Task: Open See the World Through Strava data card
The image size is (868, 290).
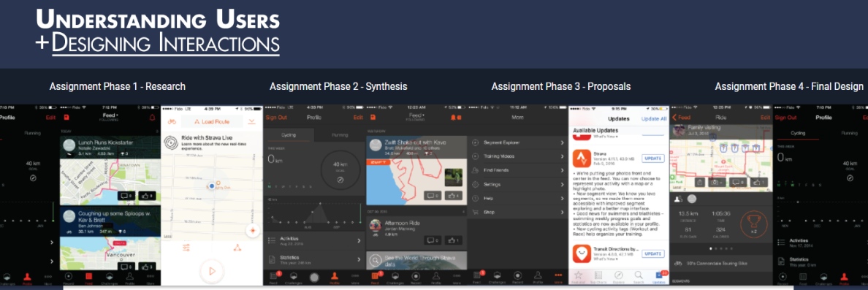Action: pos(417,261)
